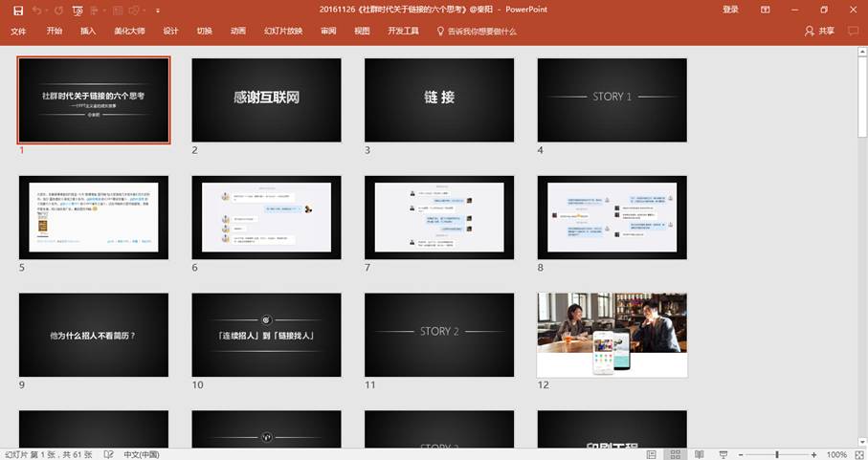Screen dimensions: 868x460
Task: Click the Start From Beginning slideshow icon
Action: point(78,10)
